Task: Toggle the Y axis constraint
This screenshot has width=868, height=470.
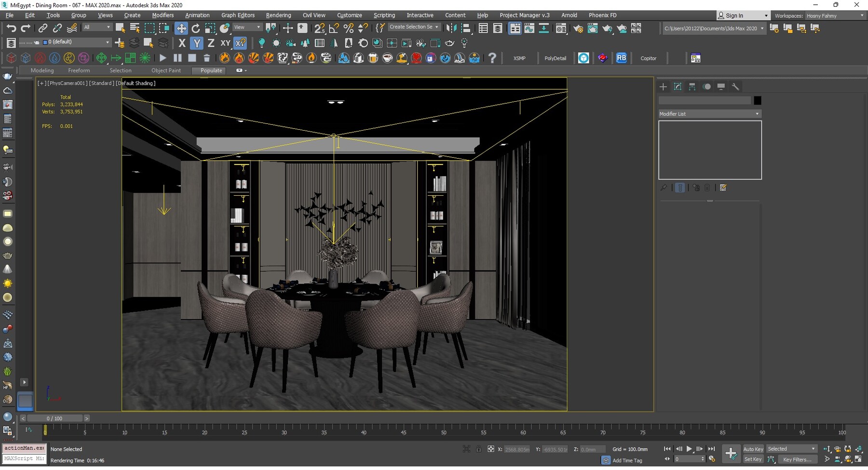Action: [196, 43]
